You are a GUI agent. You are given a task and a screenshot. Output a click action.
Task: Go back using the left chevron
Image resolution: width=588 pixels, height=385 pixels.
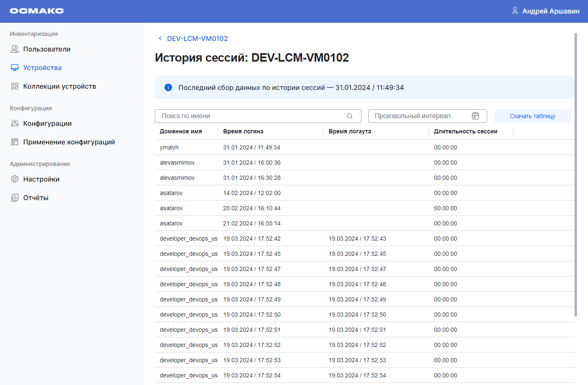(x=160, y=38)
